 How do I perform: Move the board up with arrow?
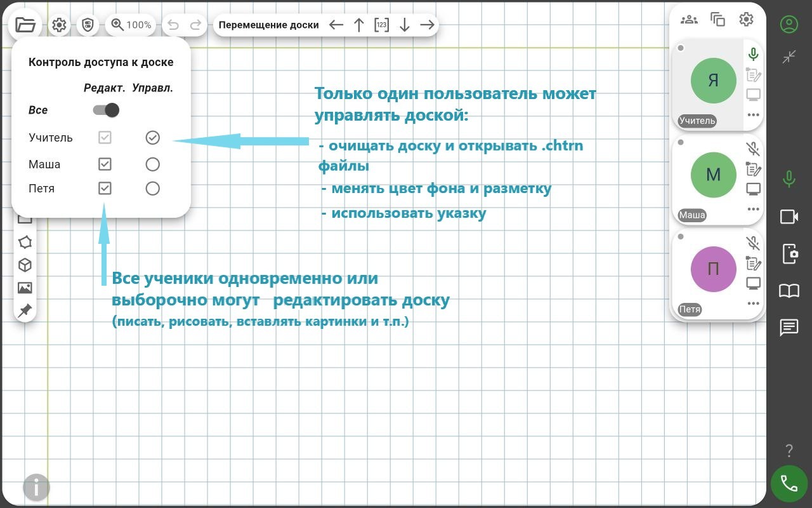point(359,25)
